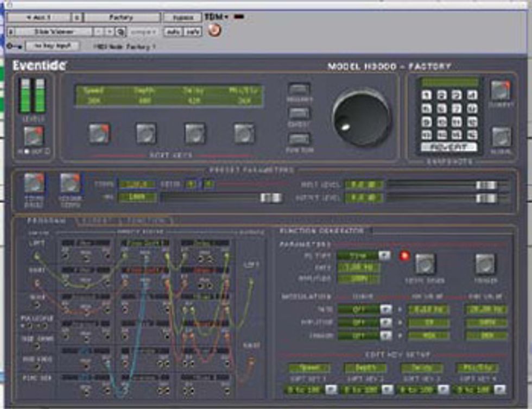
Task: Select snapshot 7 in the Snapshots keypad
Action: coord(457,109)
